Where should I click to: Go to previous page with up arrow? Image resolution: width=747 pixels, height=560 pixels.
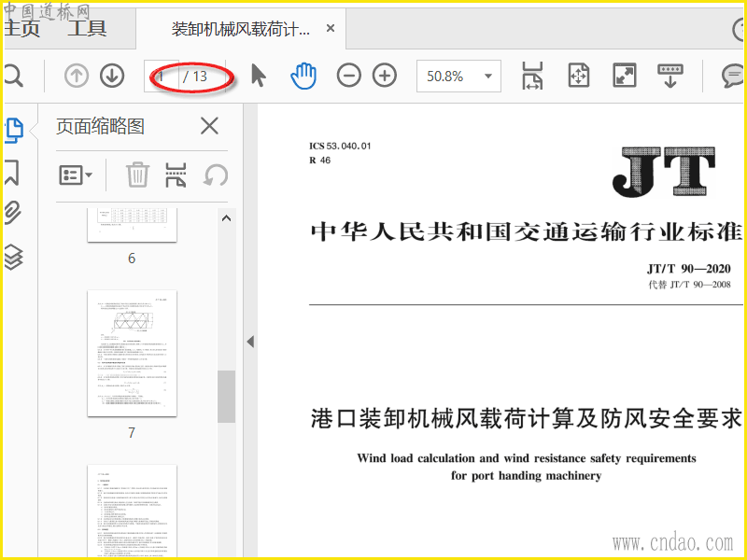point(77,76)
